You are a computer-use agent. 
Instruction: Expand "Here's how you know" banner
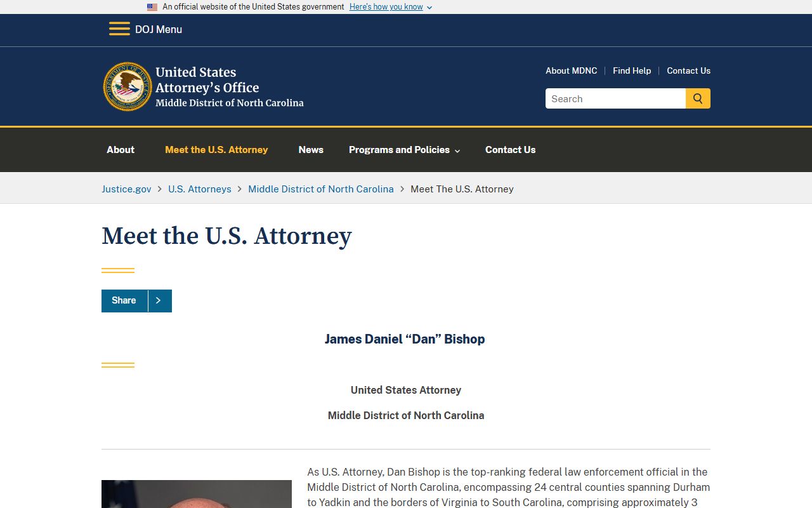(391, 7)
